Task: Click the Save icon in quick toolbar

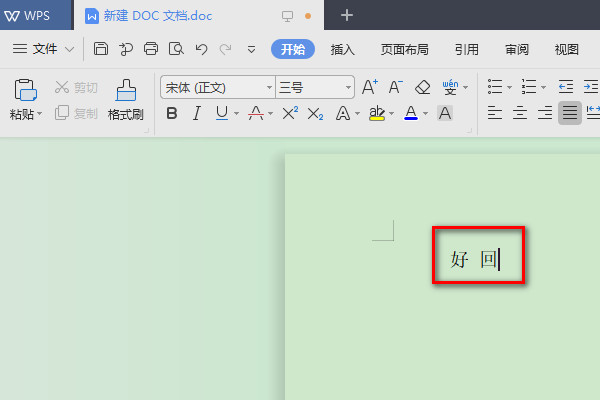Action: pyautogui.click(x=101, y=49)
